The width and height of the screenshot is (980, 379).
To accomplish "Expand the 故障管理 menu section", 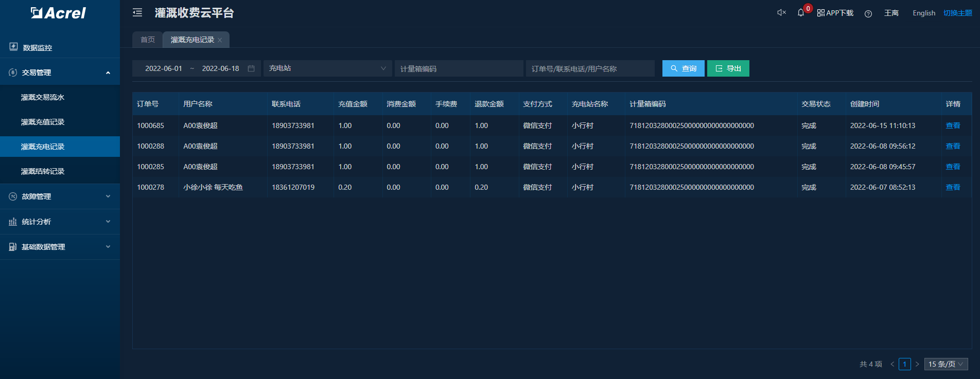I will (x=60, y=196).
